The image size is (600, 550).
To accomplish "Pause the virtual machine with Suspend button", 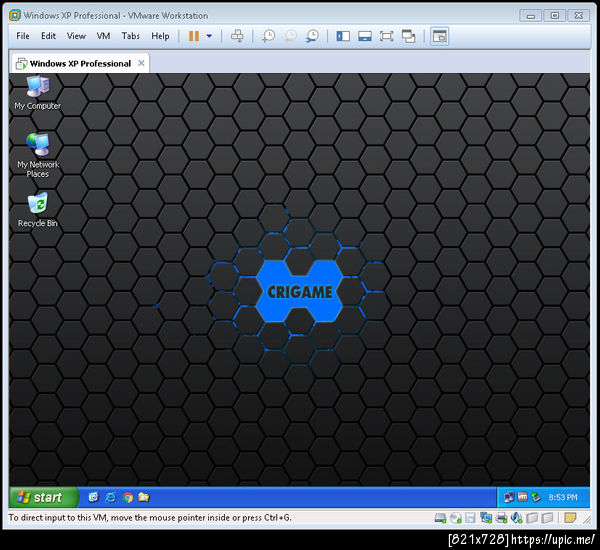I will (x=194, y=36).
